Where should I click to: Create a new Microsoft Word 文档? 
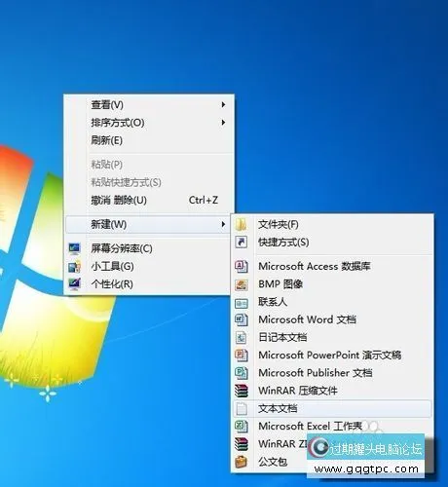click(x=332, y=319)
